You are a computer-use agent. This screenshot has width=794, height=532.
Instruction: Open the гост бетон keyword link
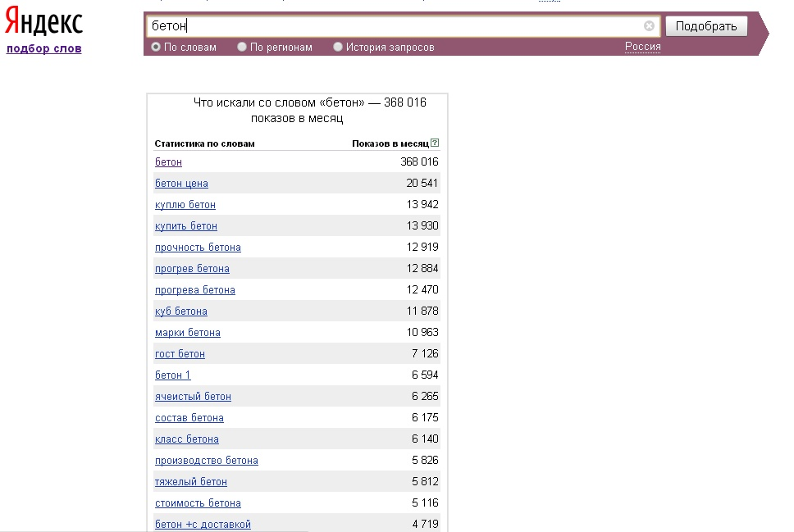coord(180,354)
